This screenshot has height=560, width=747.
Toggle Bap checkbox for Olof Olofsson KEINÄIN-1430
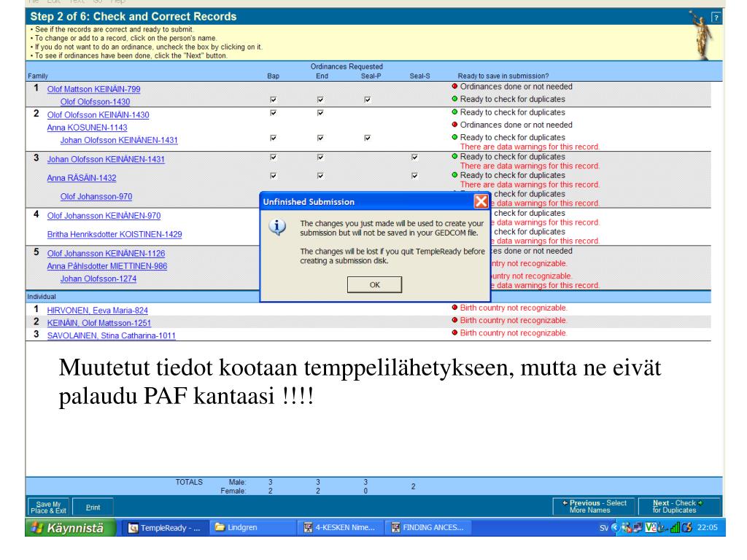273,113
